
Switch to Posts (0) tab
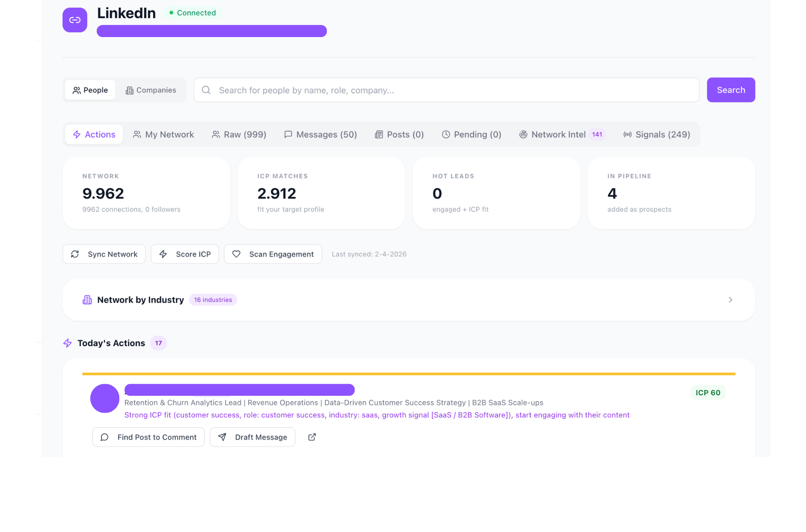[x=399, y=134]
